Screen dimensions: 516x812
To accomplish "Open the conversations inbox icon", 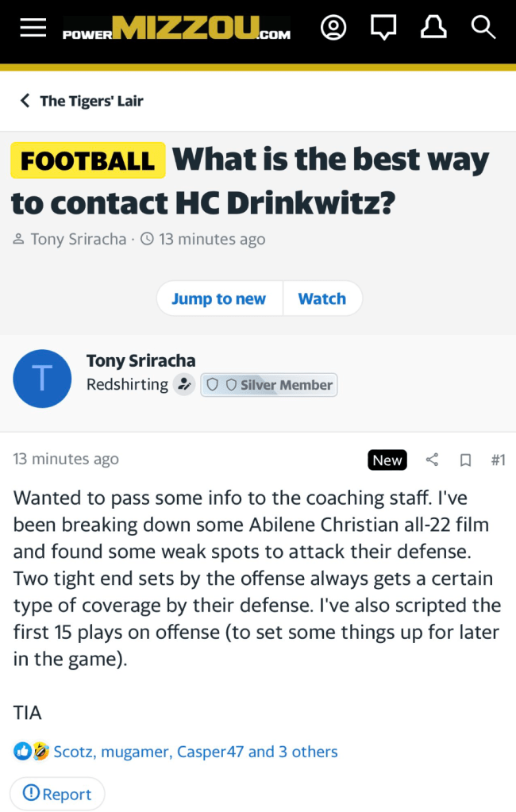I will coord(383,29).
